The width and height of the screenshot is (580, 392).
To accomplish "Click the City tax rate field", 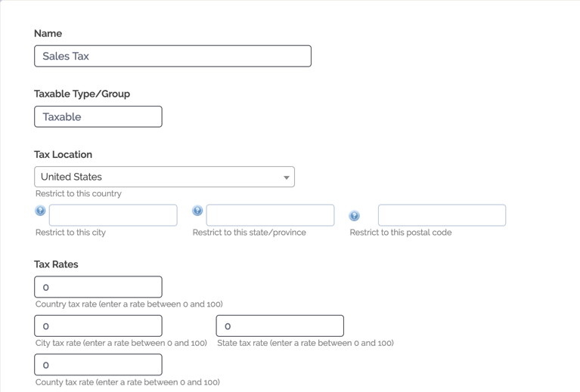I will [x=98, y=326].
